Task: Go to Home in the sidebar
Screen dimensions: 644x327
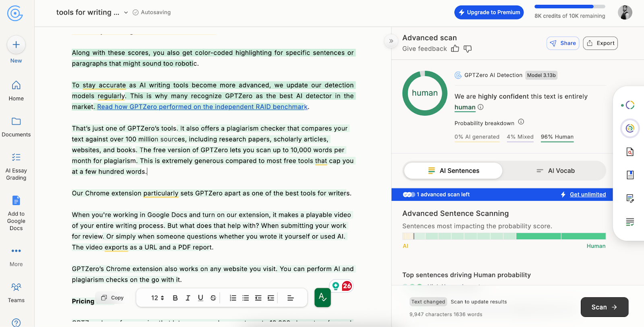Action: pos(16,91)
